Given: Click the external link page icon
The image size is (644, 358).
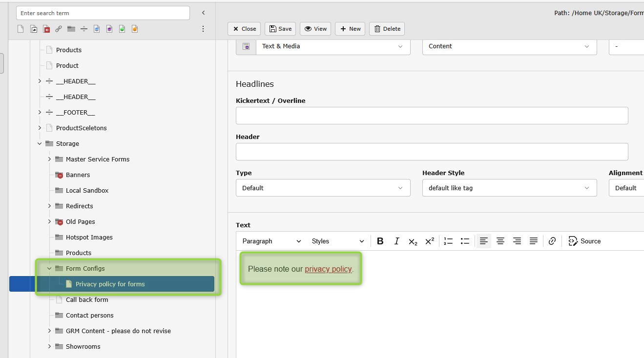Looking at the screenshot, I should tap(59, 29).
